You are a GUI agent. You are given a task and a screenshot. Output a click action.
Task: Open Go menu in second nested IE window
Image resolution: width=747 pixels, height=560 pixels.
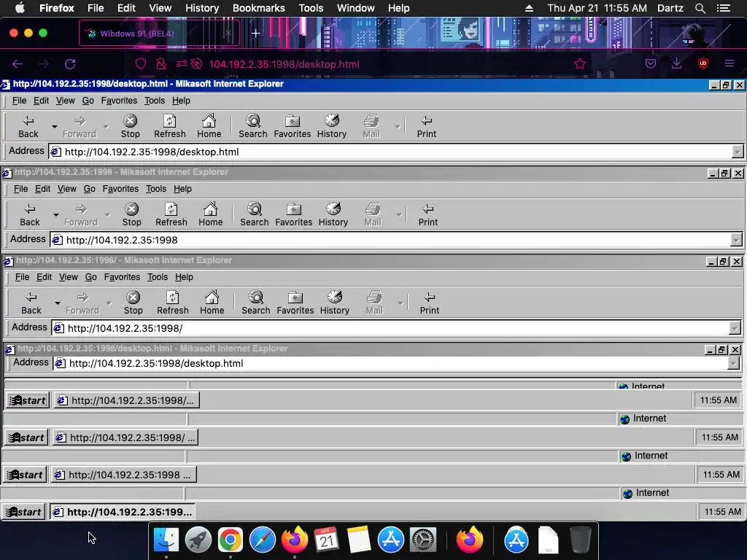90,189
